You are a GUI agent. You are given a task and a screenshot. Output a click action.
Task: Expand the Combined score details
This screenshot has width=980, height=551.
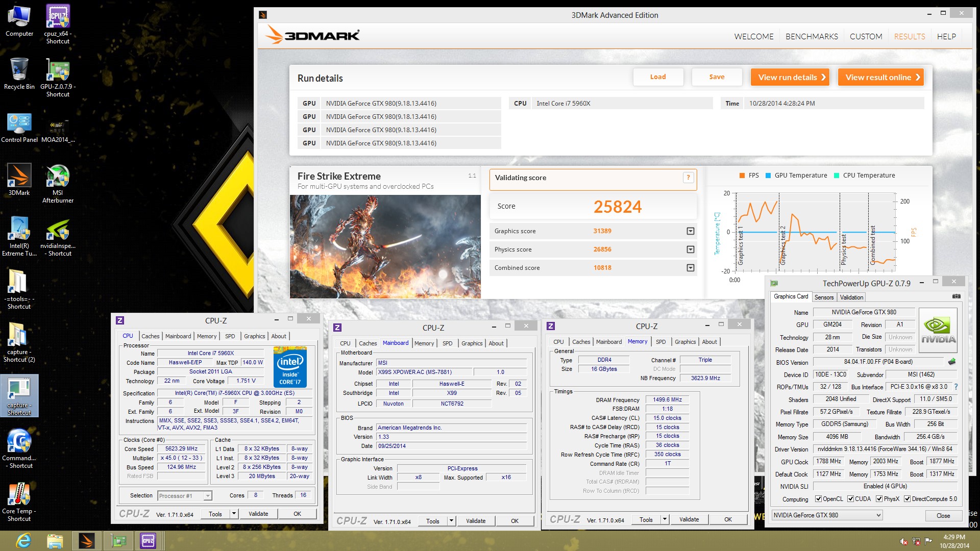(691, 268)
